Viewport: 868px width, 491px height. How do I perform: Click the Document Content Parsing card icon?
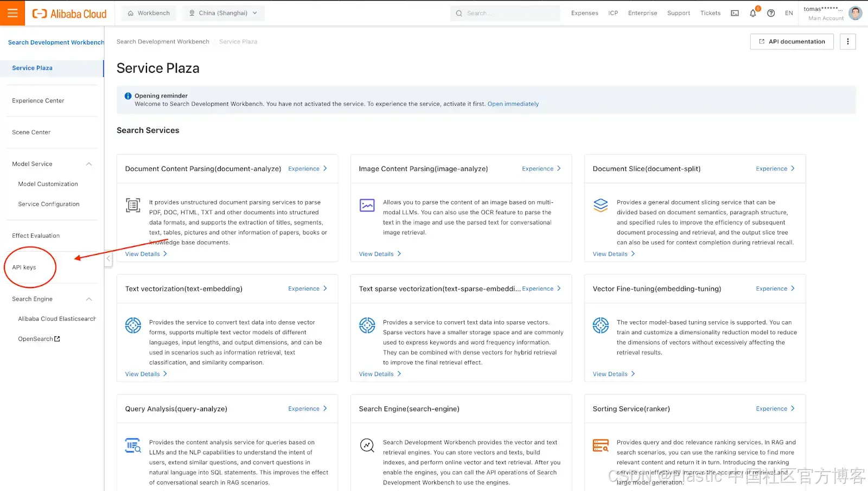pyautogui.click(x=133, y=205)
